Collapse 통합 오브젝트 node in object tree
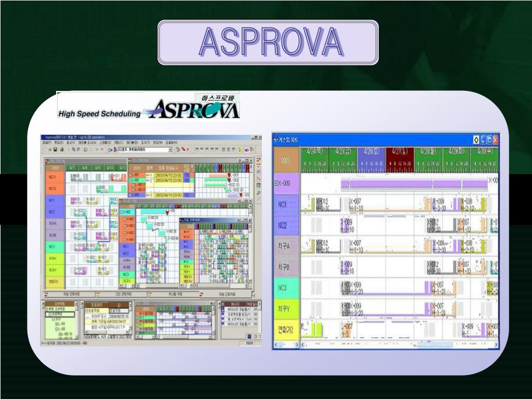The image size is (532, 399). (x=47, y=310)
